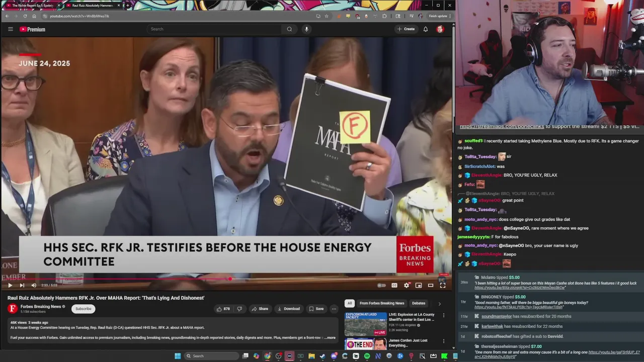The width and height of the screenshot is (644, 362).
Task: Go back in browser
Action: point(7,16)
